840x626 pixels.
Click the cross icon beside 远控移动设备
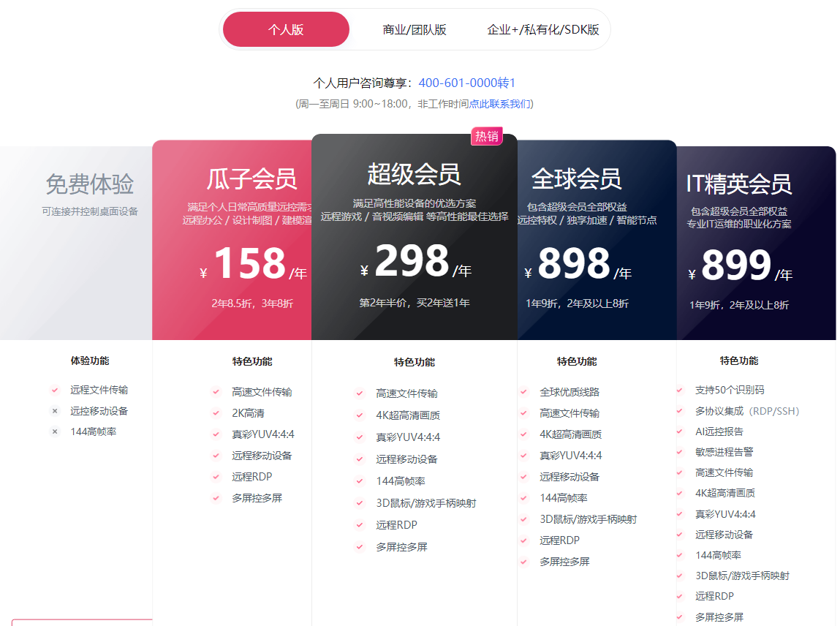click(x=55, y=411)
